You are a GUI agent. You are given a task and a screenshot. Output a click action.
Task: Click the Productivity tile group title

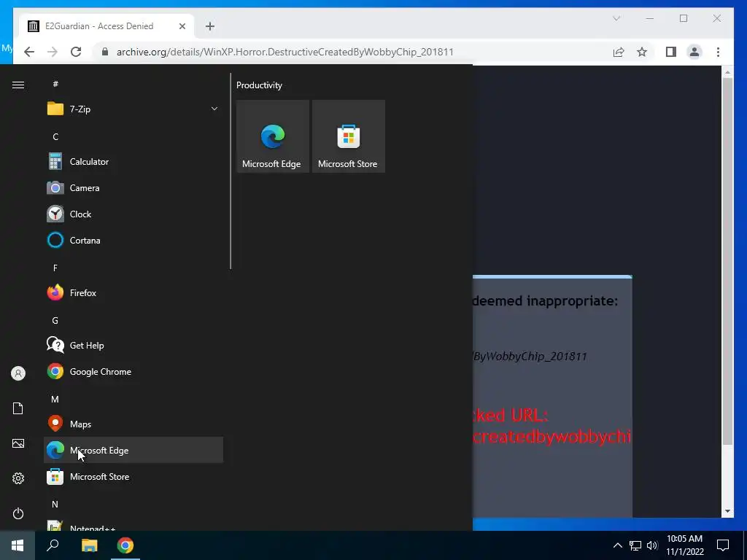click(259, 85)
